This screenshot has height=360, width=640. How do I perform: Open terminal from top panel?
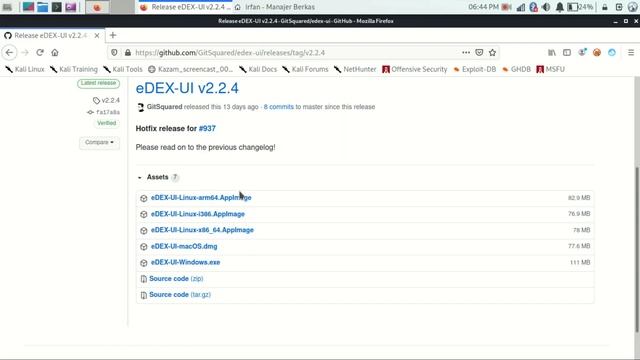coord(57,7)
